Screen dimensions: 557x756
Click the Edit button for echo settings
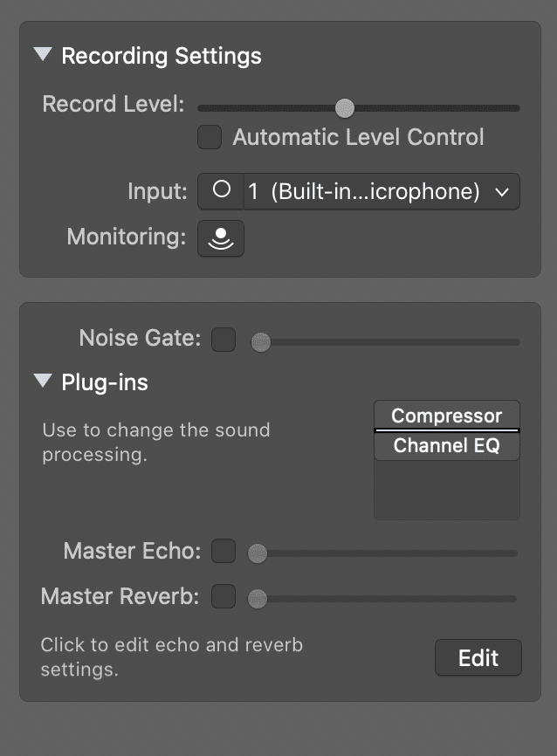coord(478,657)
